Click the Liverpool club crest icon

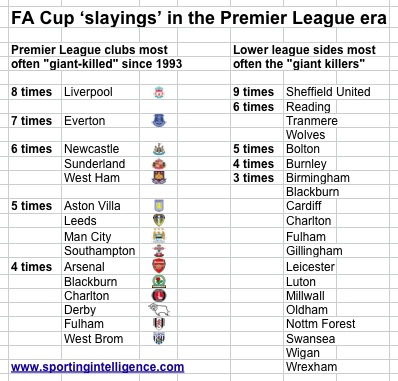click(x=159, y=92)
